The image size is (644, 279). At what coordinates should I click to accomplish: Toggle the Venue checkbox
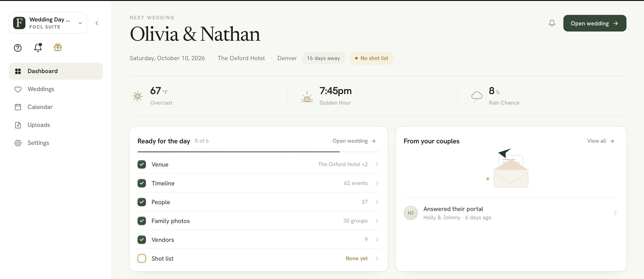click(142, 164)
